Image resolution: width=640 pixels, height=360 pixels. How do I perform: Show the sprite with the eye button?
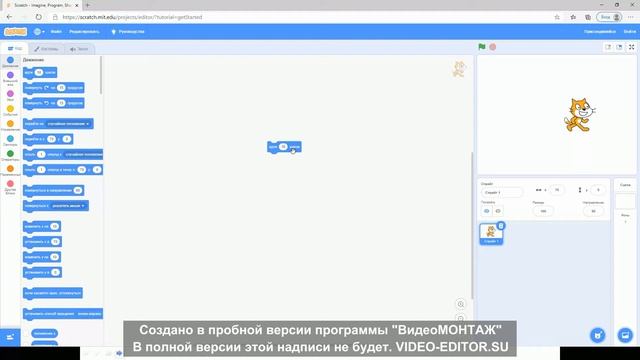point(487,211)
